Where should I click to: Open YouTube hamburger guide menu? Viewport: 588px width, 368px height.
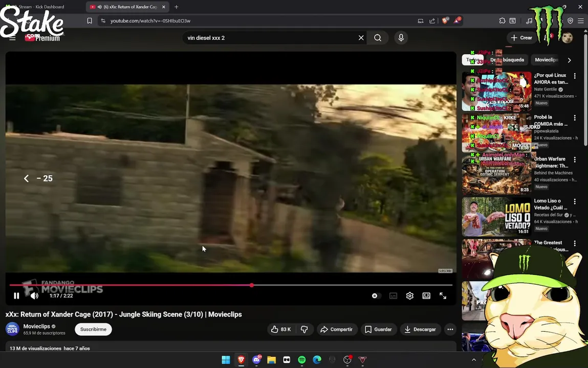coord(12,38)
